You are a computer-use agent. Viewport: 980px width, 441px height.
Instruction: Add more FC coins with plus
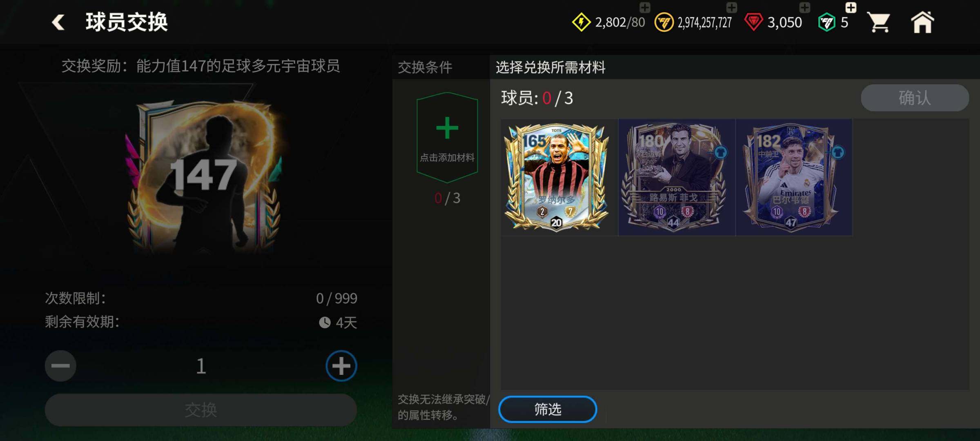(732, 7)
